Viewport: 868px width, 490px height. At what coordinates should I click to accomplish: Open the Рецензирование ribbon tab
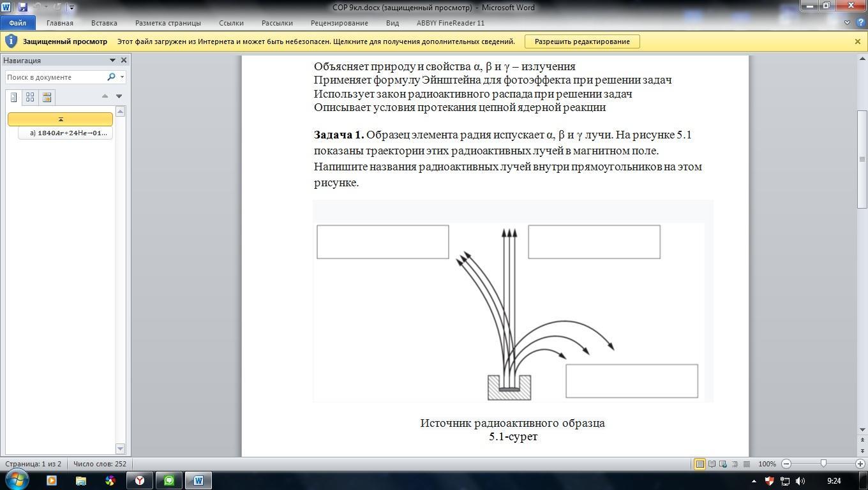pos(339,23)
